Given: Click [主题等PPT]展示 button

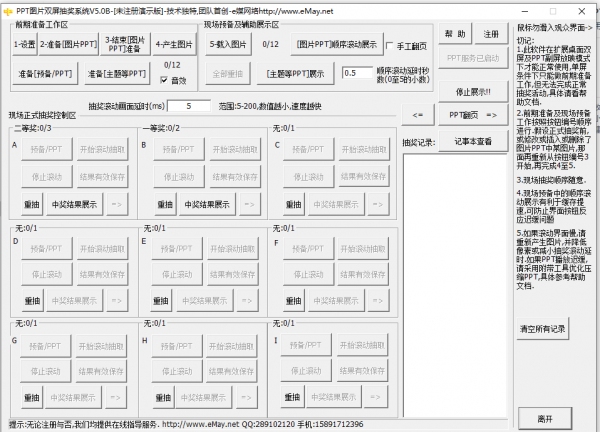Looking at the screenshot, I should [295, 73].
